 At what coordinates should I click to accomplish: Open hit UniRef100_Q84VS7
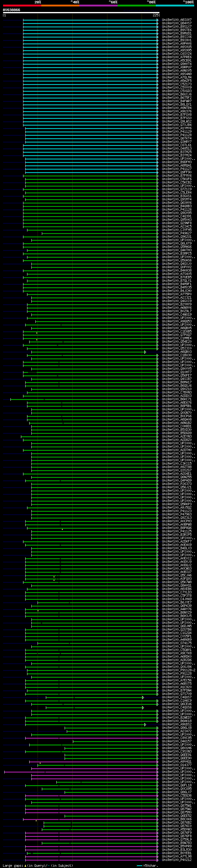click(176, 23)
